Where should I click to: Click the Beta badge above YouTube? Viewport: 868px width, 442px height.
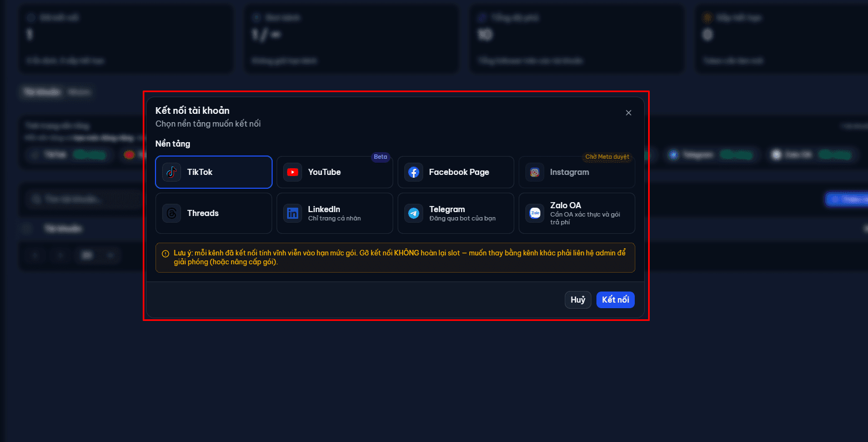tap(380, 157)
